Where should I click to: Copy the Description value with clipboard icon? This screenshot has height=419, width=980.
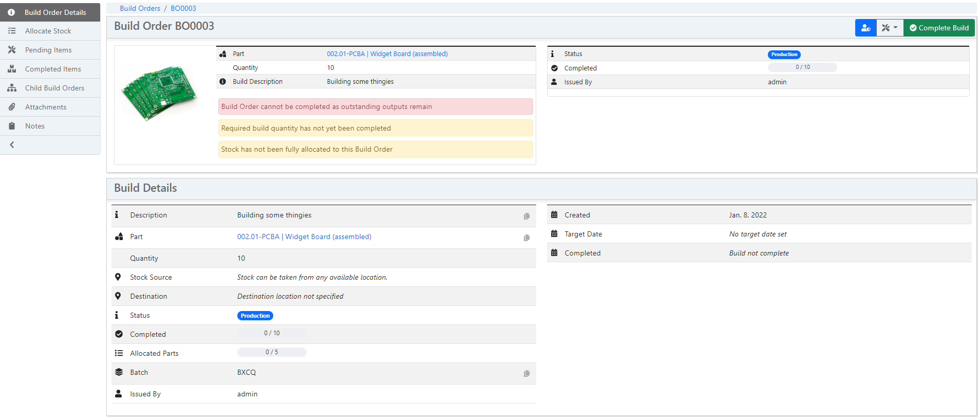coord(526,216)
